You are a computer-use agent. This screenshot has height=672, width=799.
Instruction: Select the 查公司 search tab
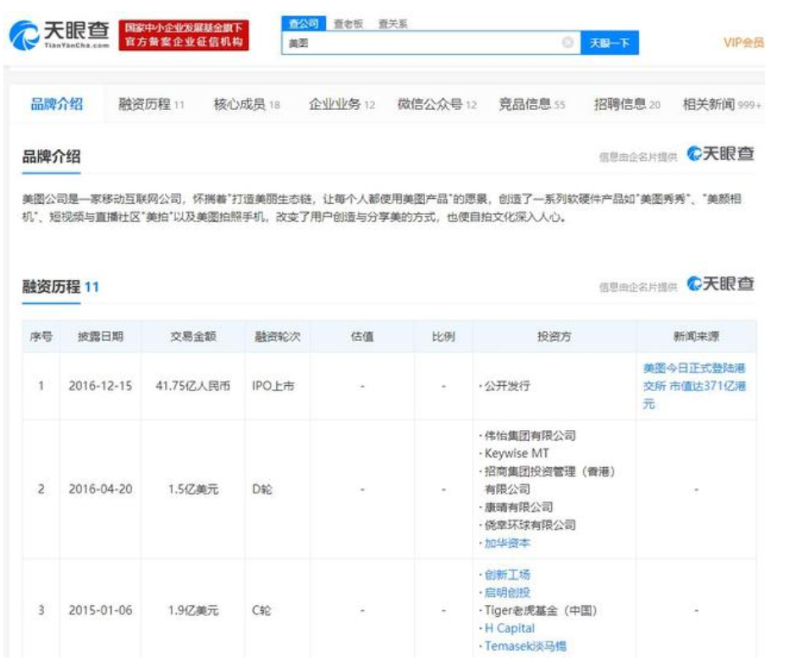tap(304, 24)
